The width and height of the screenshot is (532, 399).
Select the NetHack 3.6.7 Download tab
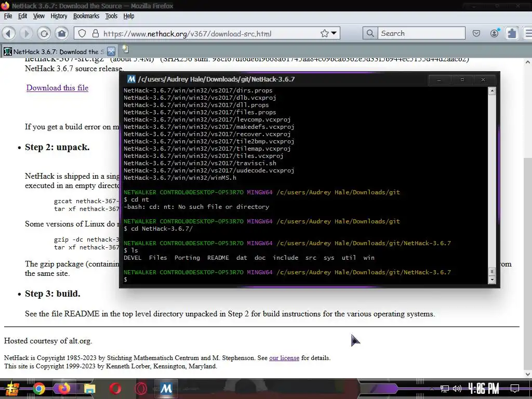[x=59, y=51]
